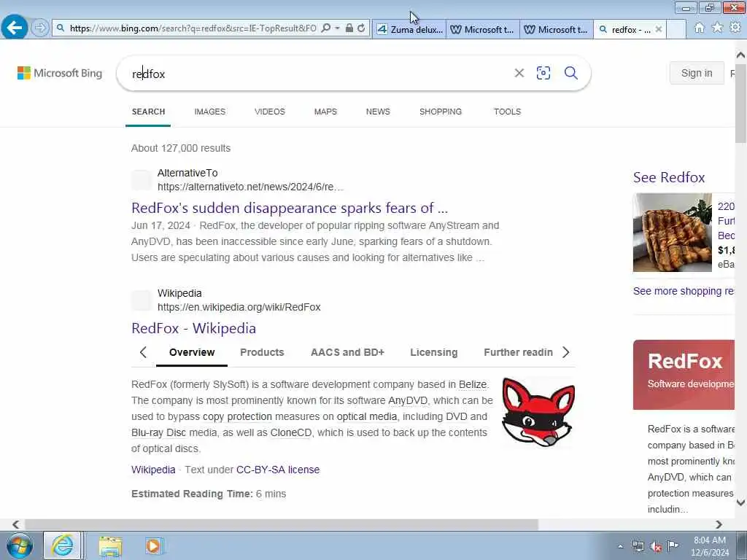Click the security lock icon in address bar
This screenshot has width=747, height=560.
point(349,28)
